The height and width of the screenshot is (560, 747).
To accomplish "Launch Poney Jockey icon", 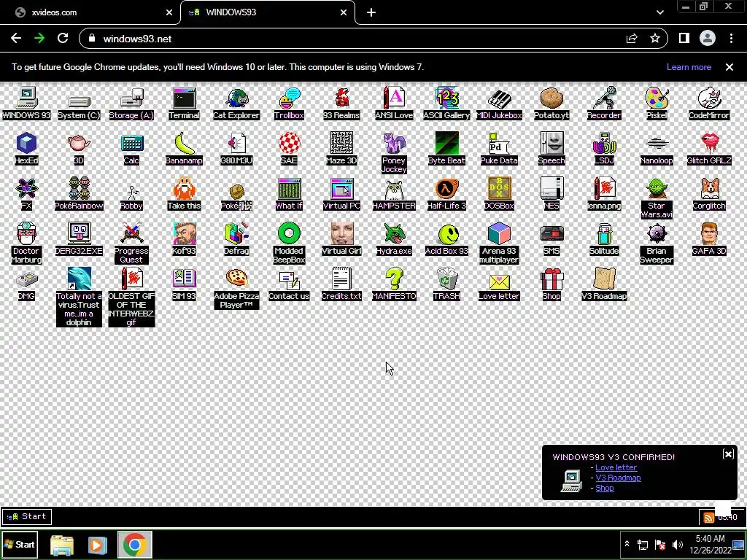I will pyautogui.click(x=394, y=152).
